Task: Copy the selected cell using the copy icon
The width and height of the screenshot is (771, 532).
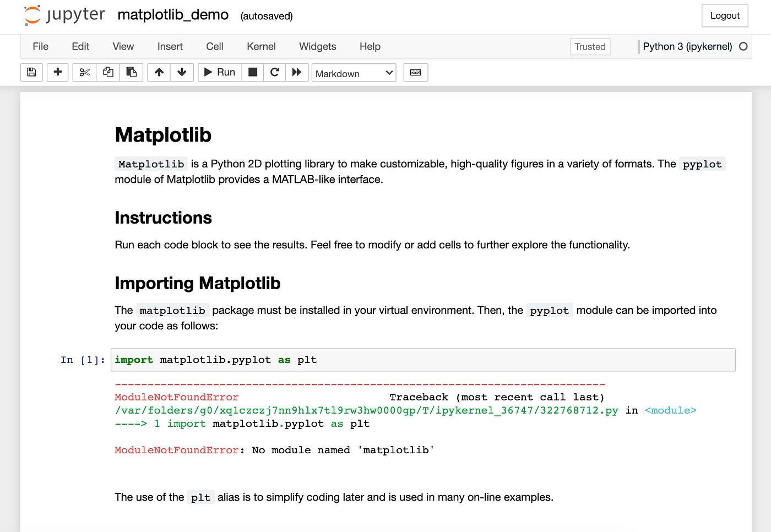Action: pos(107,72)
